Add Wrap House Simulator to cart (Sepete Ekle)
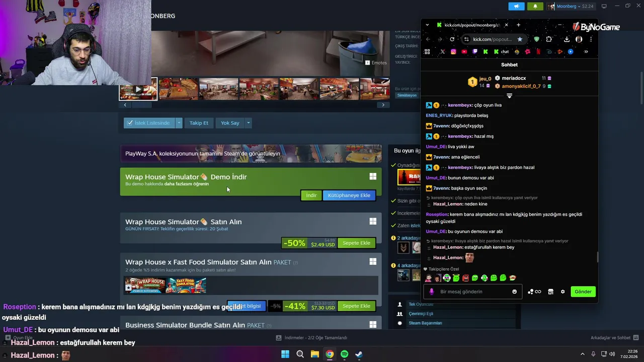 pyautogui.click(x=356, y=243)
